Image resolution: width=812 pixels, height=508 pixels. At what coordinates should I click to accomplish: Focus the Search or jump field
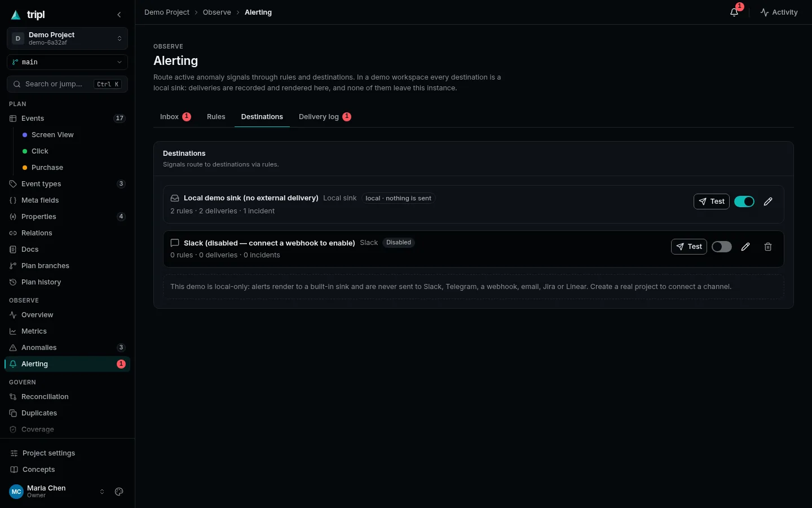67,84
